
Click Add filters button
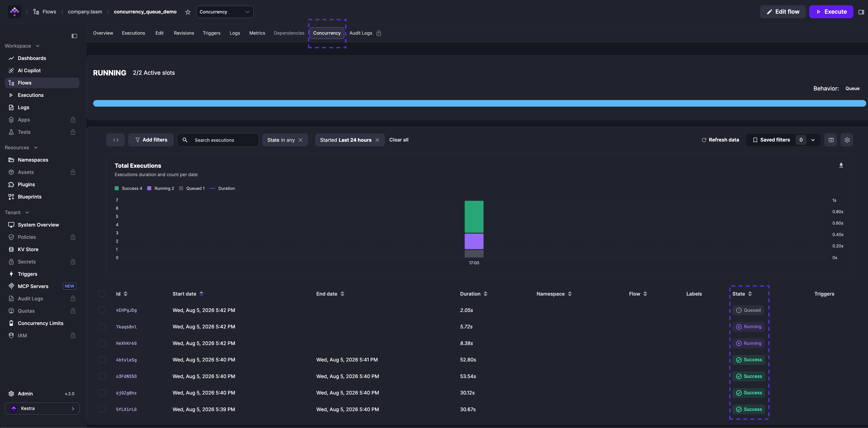pos(151,140)
